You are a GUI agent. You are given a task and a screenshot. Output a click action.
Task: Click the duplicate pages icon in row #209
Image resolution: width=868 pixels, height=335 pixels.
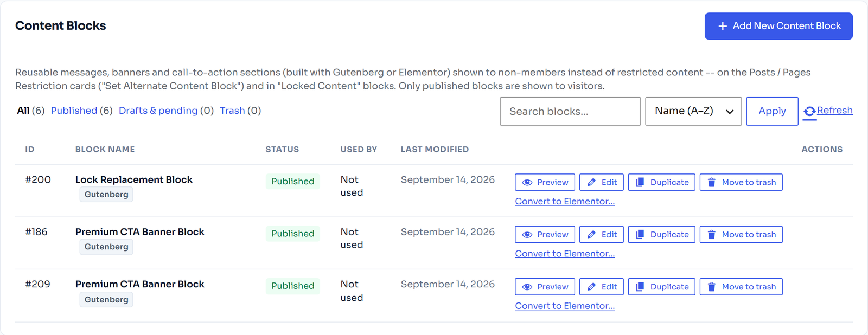(x=640, y=287)
